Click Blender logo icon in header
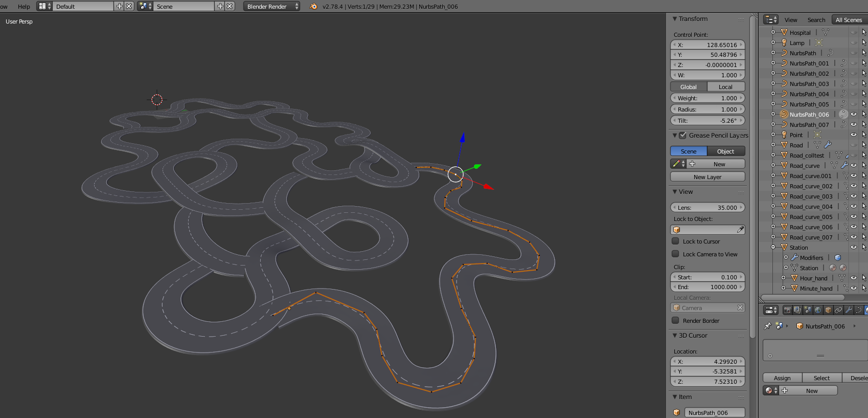Screen dimensions: 868x418 tap(313, 6)
